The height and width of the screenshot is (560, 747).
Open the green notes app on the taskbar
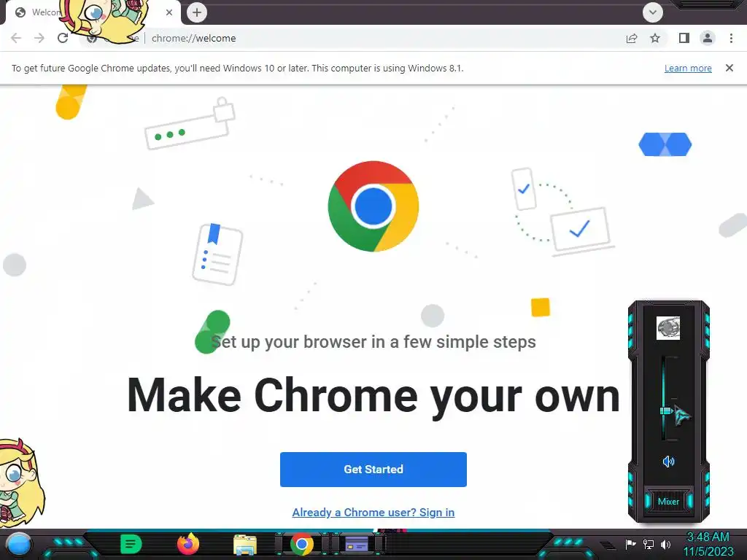[131, 544]
